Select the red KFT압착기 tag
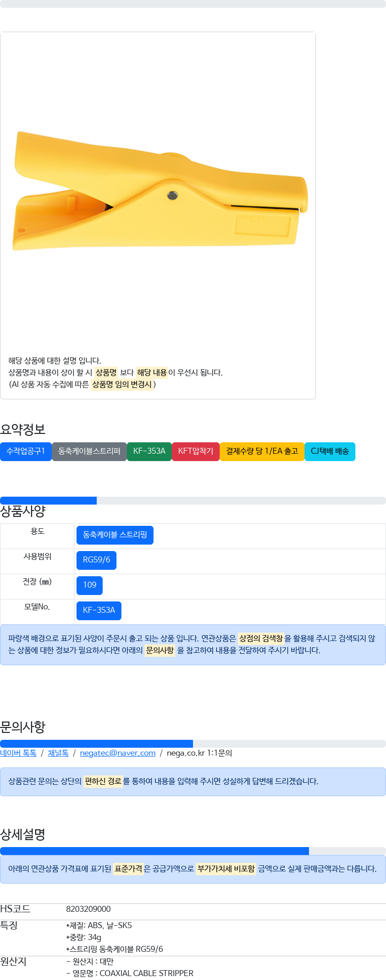 pyautogui.click(x=195, y=451)
